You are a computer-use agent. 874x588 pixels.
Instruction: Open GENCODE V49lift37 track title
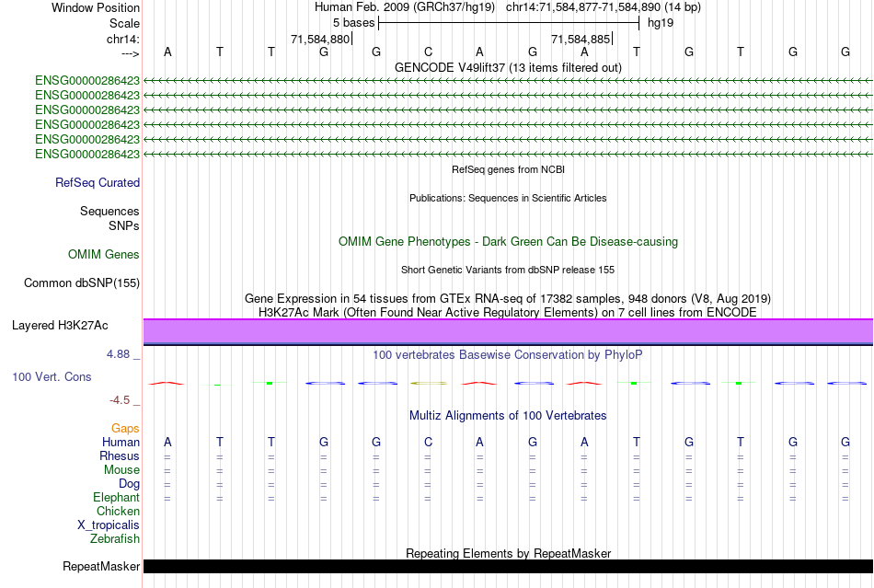(x=508, y=67)
